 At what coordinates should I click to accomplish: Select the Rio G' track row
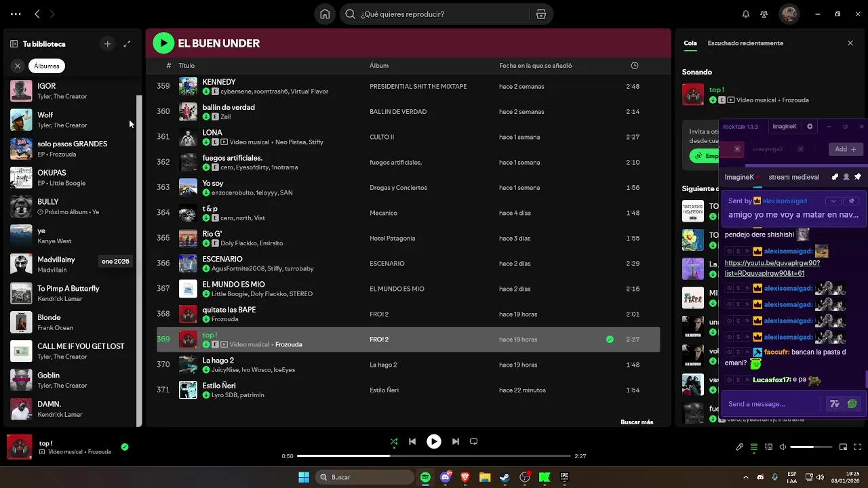point(408,238)
